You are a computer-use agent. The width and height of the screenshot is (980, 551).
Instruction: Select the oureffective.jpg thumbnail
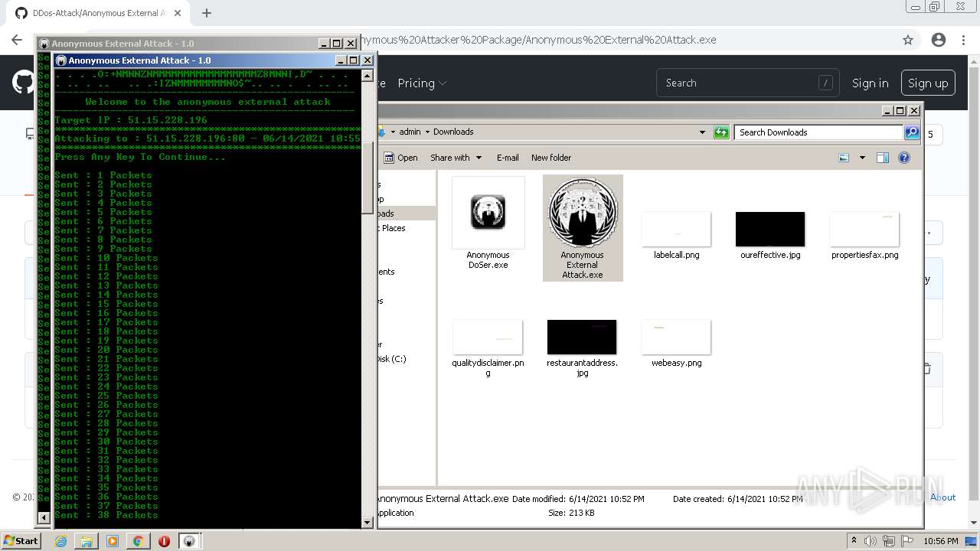770,230
